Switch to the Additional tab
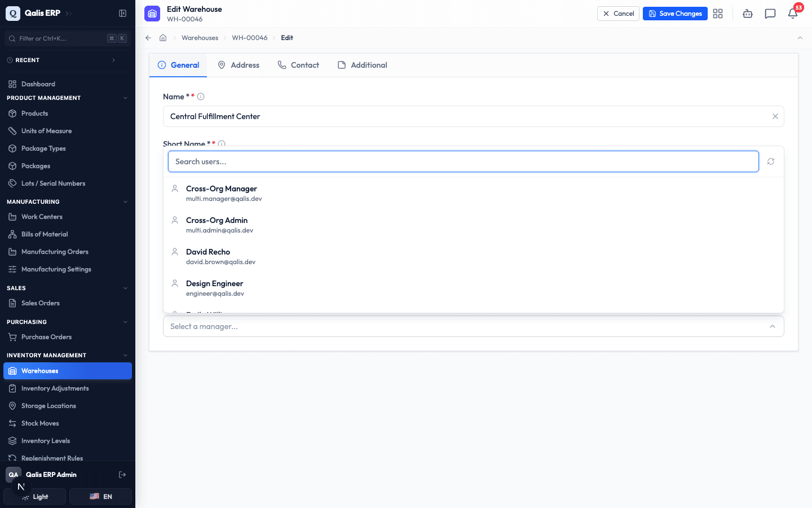812x508 pixels. (x=363, y=65)
